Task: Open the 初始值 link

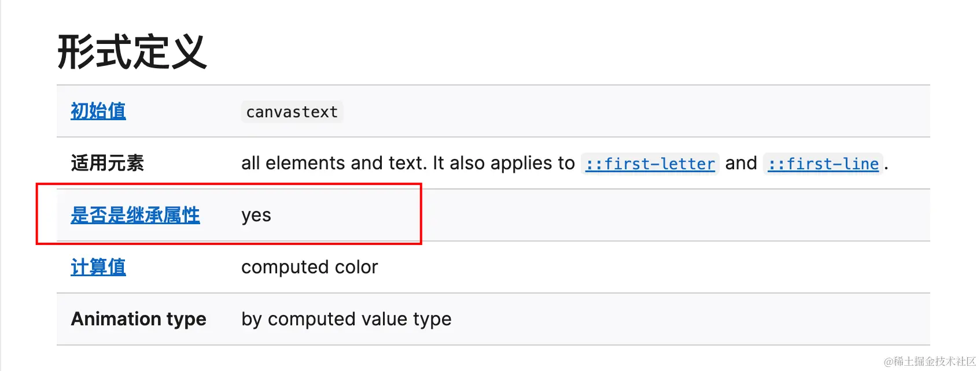Action: point(98,111)
